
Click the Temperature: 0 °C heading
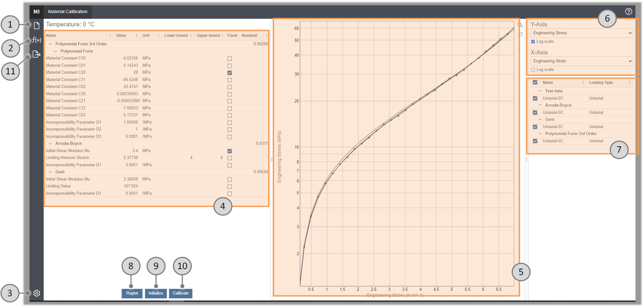(x=70, y=24)
